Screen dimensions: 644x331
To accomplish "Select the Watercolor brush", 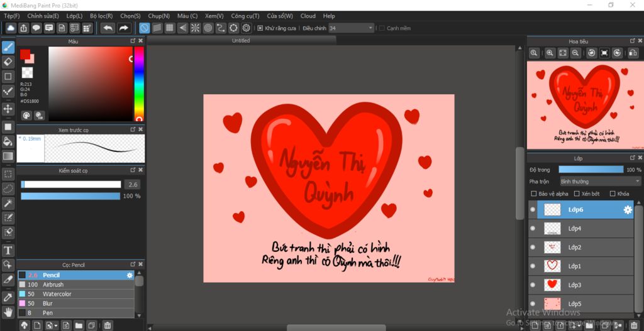I will (76, 294).
